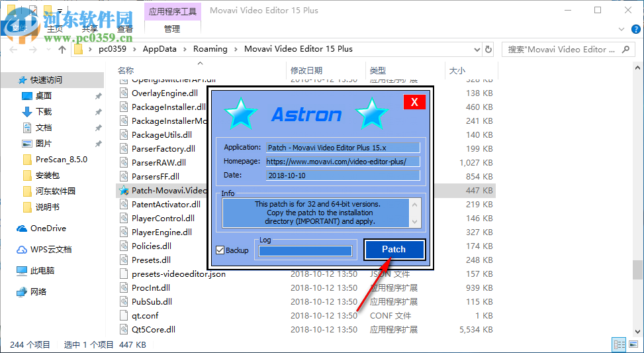This screenshot has width=644, height=353.
Task: Click the Presets.dll file icon
Action: click(x=124, y=260)
